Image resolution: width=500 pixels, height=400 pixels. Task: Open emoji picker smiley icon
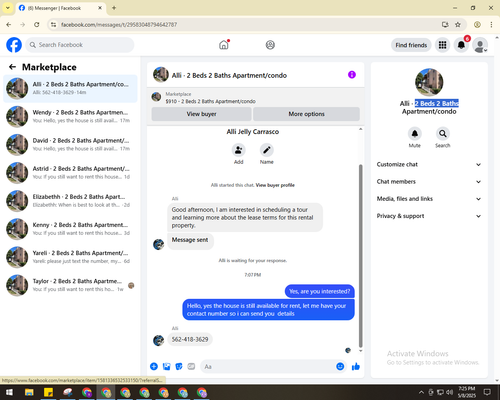(x=340, y=367)
